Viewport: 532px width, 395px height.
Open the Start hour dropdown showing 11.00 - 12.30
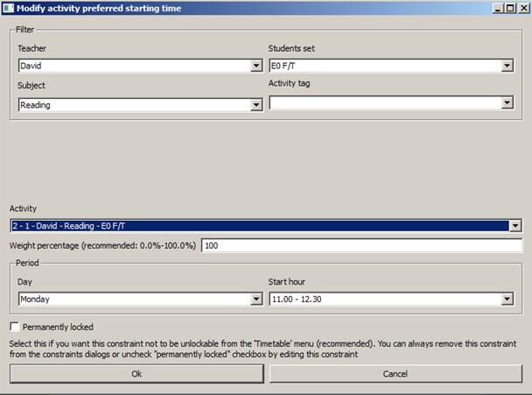click(x=390, y=300)
